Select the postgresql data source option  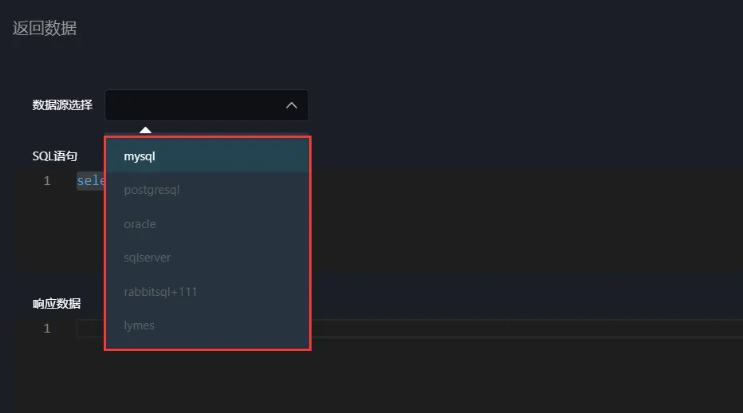pos(151,190)
